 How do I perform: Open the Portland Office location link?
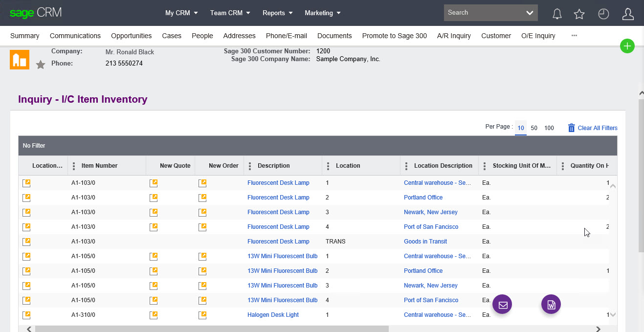(423, 198)
